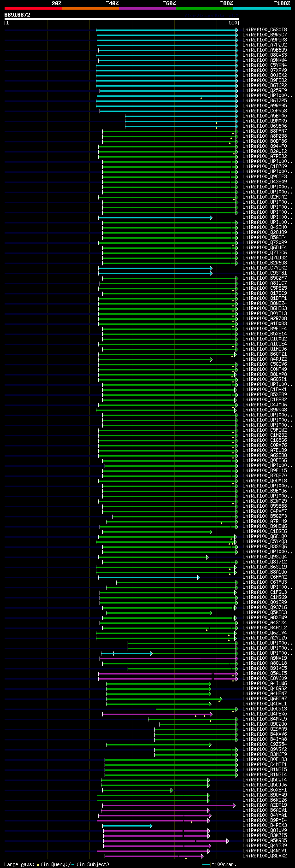Viewport: 295px width, 868px height.
Task: Select label UniRef100_Q17DC9
Action: (265, 293)
